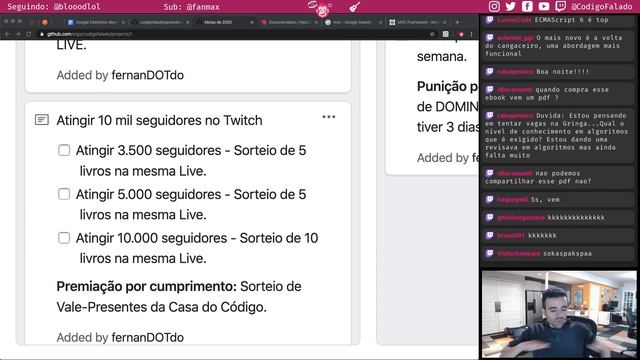Click the Atingir 10 mil seguidores no Twitch title

159,120
